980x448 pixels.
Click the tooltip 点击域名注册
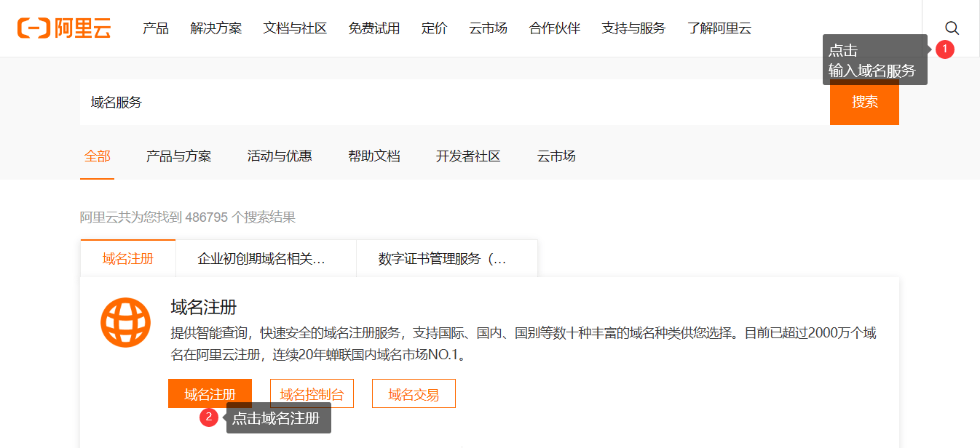tap(278, 417)
